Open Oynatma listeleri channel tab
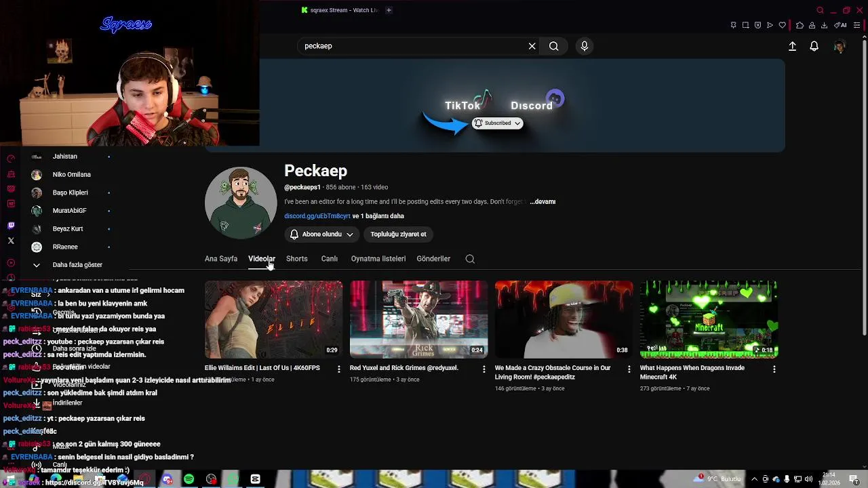This screenshot has width=868, height=488. [378, 259]
